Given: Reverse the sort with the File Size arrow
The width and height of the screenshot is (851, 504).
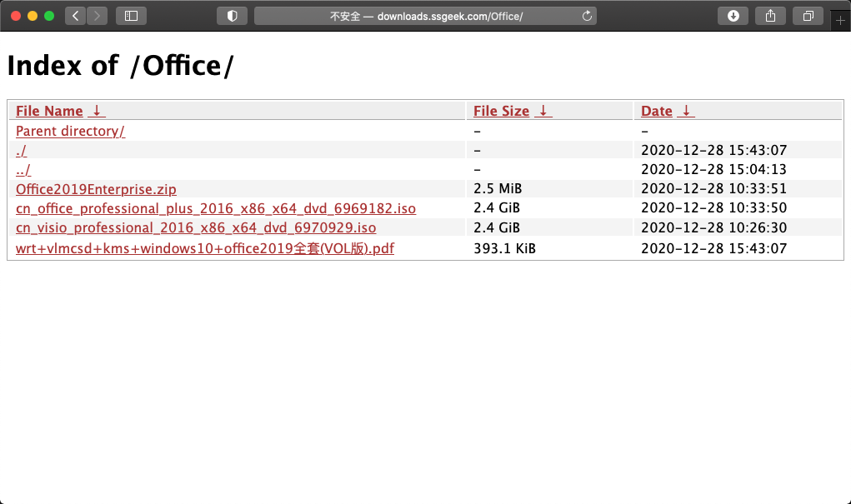Looking at the screenshot, I should (543, 111).
